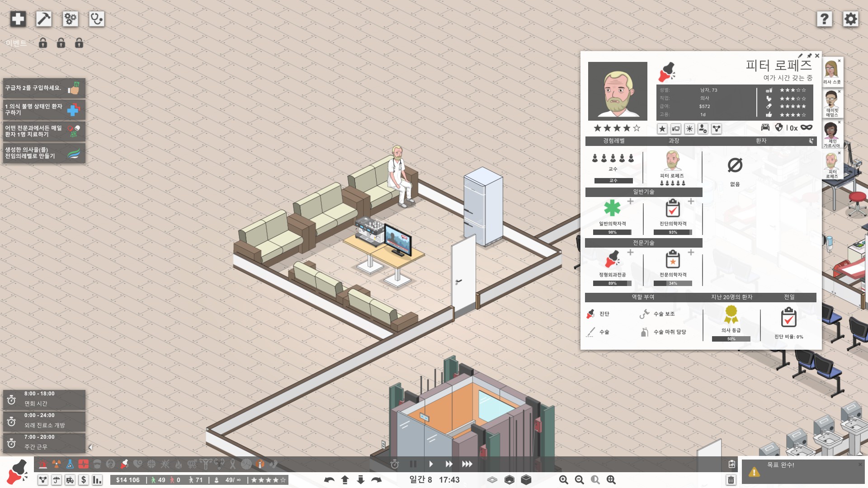Pin the doctor info panel
This screenshot has width=868, height=488.
click(x=809, y=56)
